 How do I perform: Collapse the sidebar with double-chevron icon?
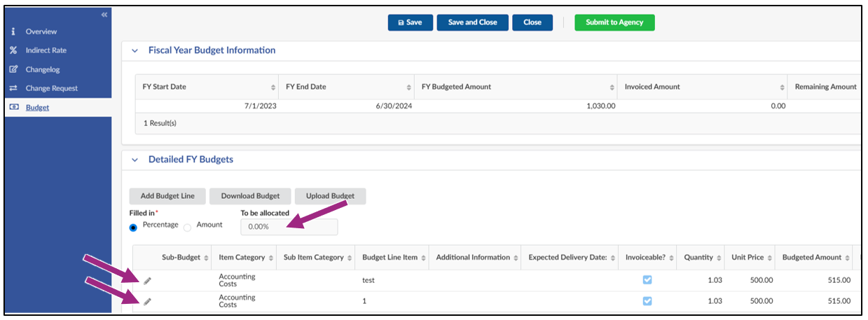point(104,15)
